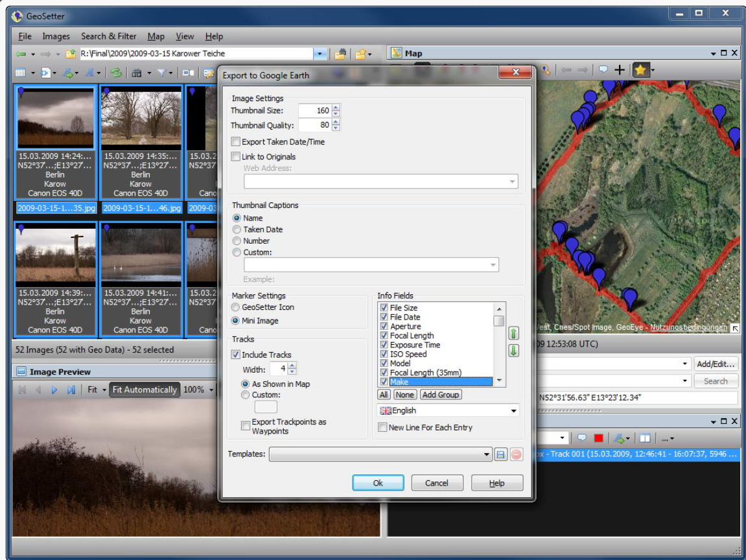This screenshot has width=746, height=560.
Task: Uncheck the Aperture info field
Action: pyautogui.click(x=384, y=327)
